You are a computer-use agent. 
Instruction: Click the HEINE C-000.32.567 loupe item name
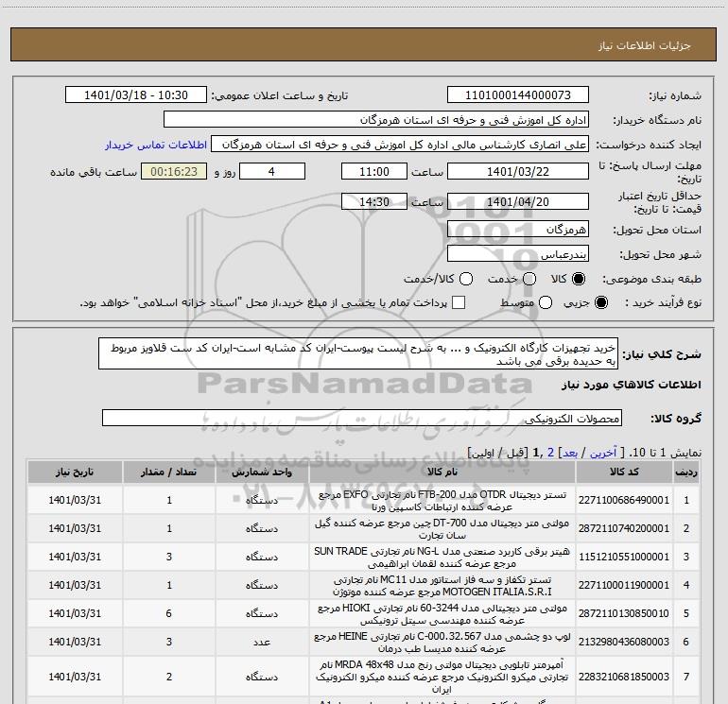pos(442,642)
